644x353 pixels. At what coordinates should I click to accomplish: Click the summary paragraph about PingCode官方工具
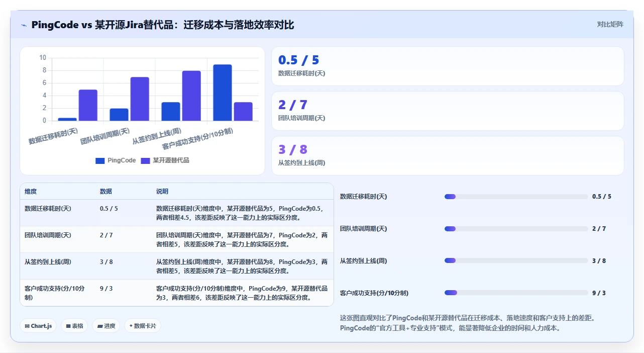(x=468, y=323)
